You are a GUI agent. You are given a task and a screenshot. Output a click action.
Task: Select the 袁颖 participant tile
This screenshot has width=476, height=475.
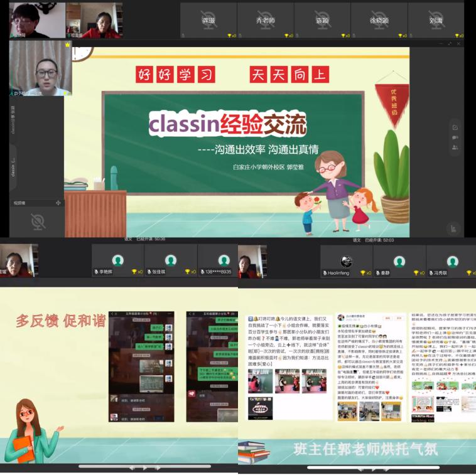coord(322,21)
